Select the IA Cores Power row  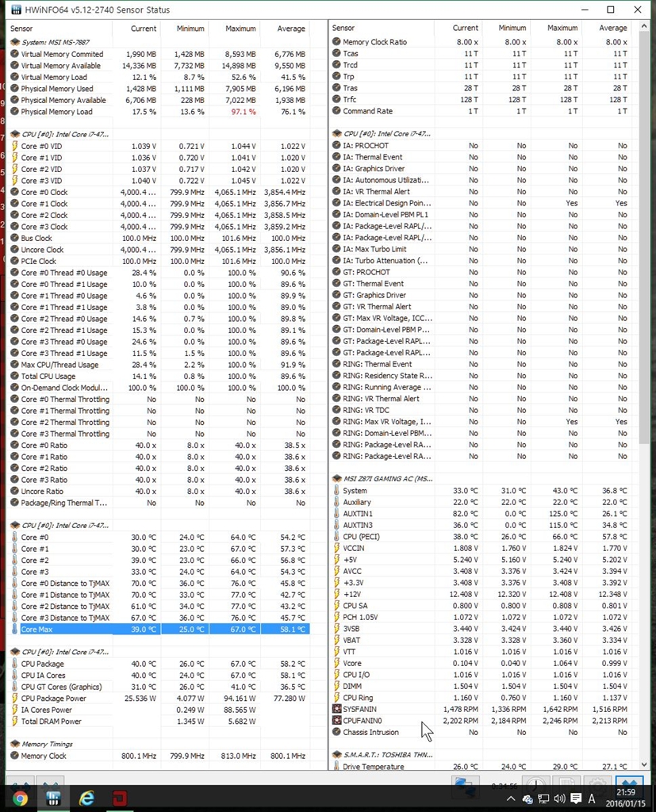click(159, 710)
